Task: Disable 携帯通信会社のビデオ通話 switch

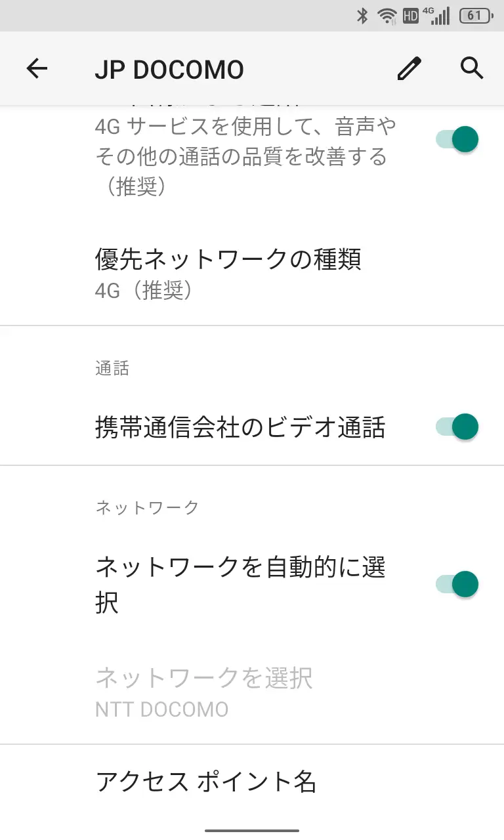Action: (x=457, y=427)
